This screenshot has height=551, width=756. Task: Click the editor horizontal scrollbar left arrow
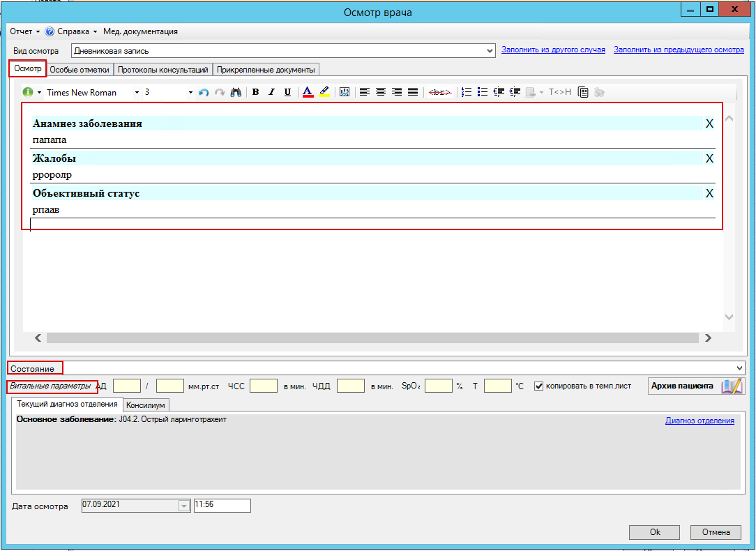[x=38, y=338]
